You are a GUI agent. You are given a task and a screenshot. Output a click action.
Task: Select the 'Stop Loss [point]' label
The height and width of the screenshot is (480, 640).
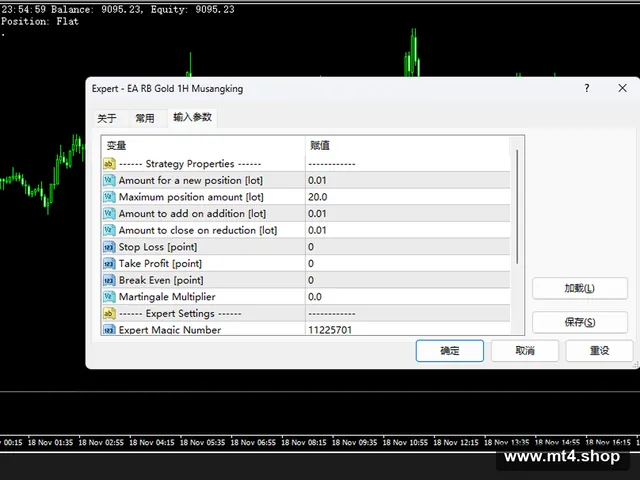158,247
